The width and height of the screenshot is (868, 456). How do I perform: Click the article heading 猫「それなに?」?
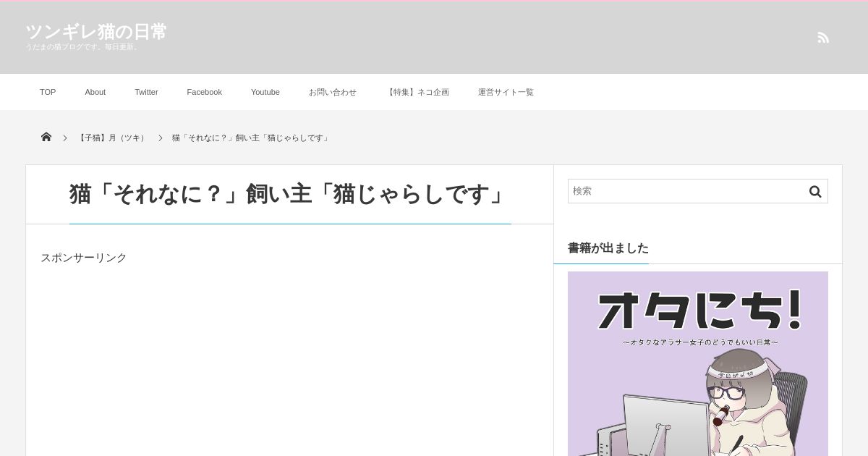tap(290, 194)
